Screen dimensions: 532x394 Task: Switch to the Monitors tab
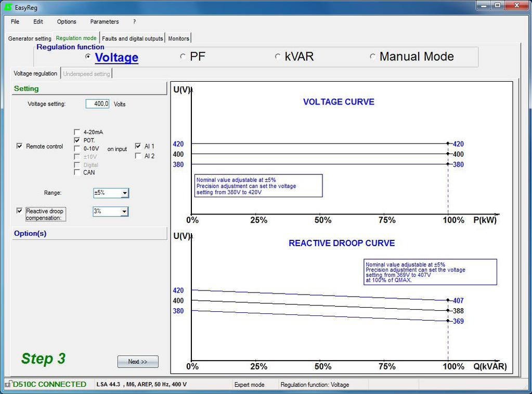(x=178, y=39)
